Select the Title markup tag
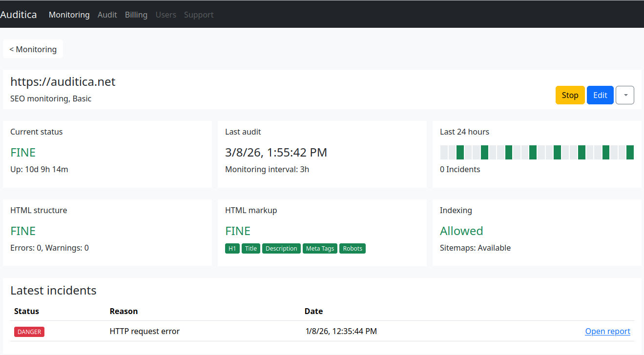The height and width of the screenshot is (355, 644). click(250, 248)
